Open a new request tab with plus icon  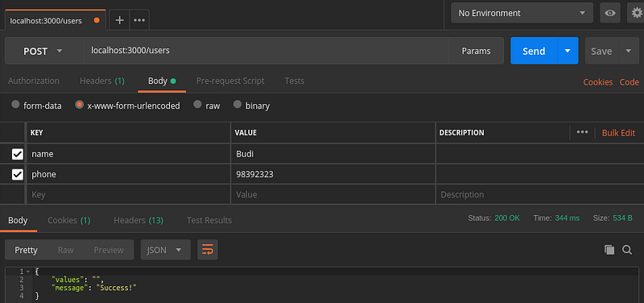[119, 20]
